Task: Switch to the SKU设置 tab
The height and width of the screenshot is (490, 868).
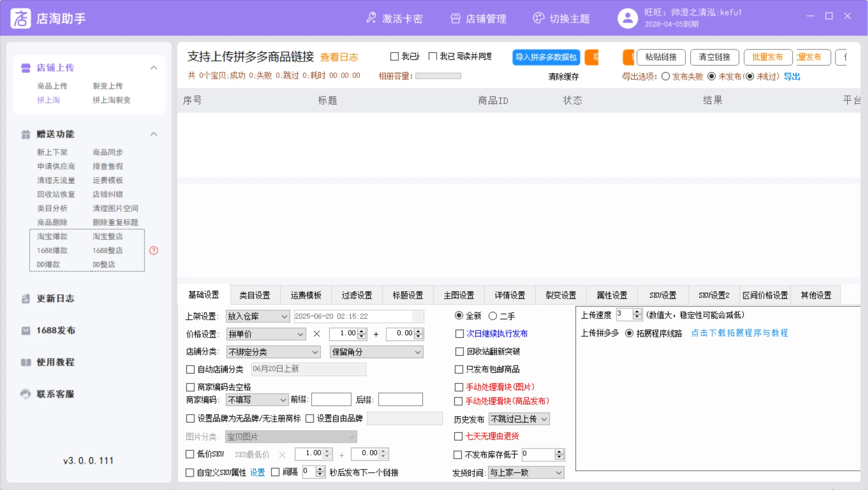Action: [x=663, y=295]
